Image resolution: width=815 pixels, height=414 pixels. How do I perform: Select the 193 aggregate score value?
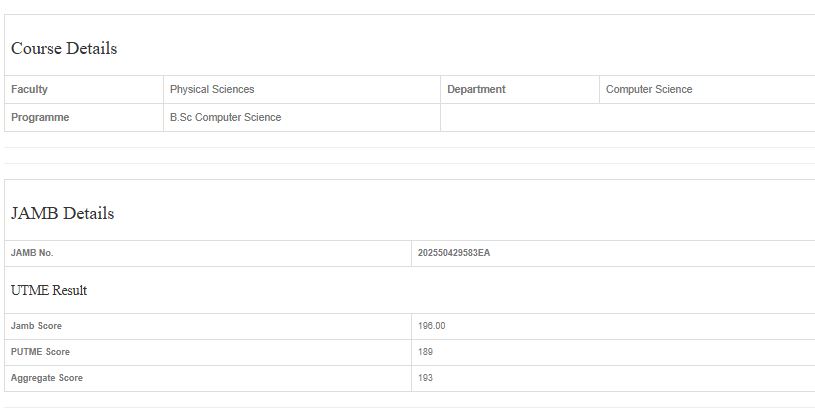pyautogui.click(x=426, y=378)
